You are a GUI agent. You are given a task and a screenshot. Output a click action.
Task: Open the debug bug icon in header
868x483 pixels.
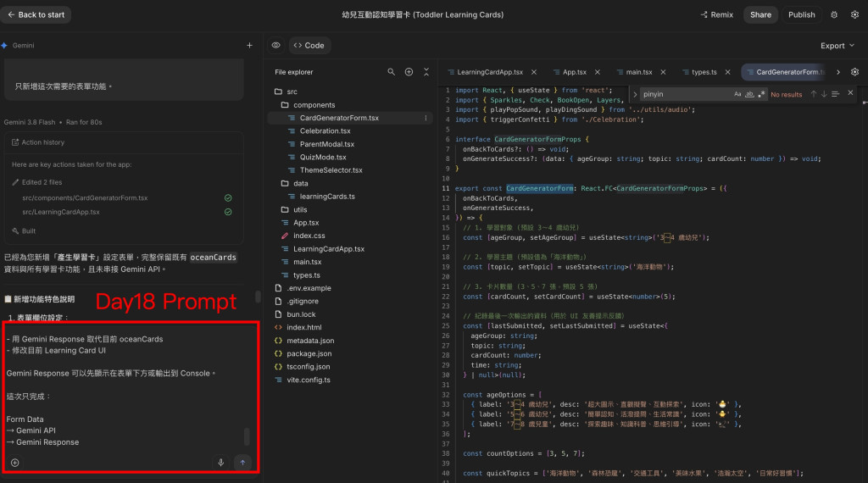834,15
